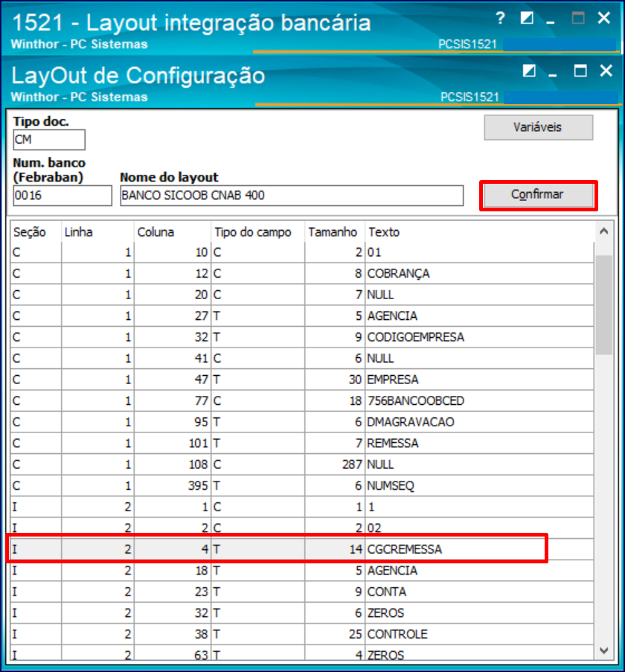Viewport: 625px width, 672px height.
Task: Select the row with text 02
Action: (302, 528)
